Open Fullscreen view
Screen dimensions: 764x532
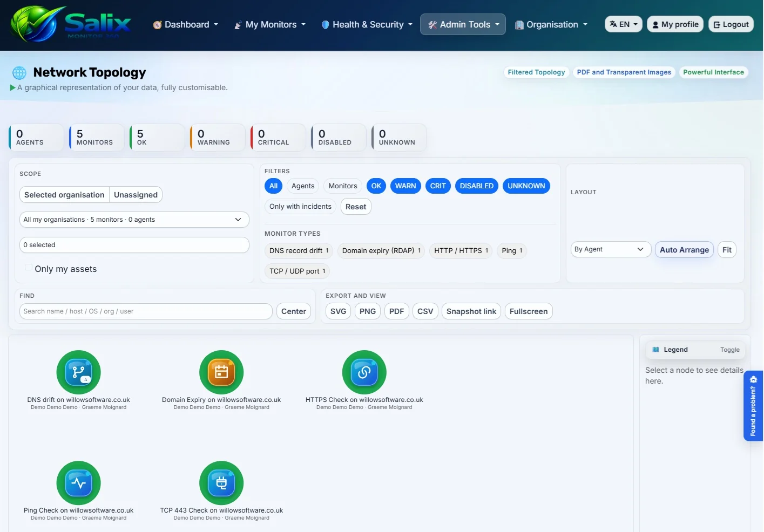click(x=529, y=311)
